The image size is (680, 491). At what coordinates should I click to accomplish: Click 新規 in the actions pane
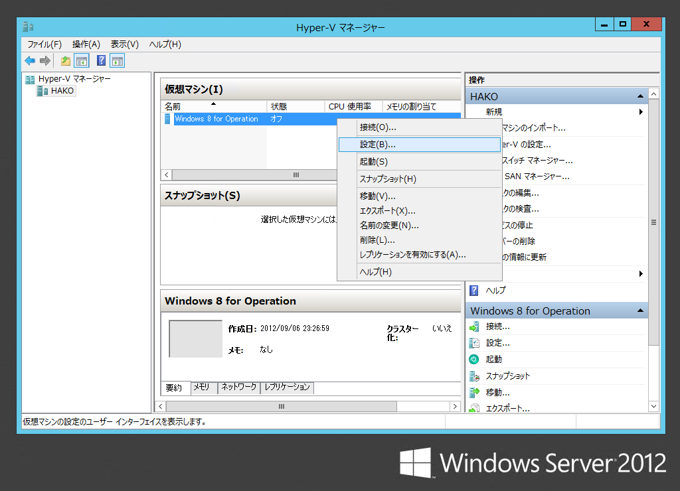494,112
